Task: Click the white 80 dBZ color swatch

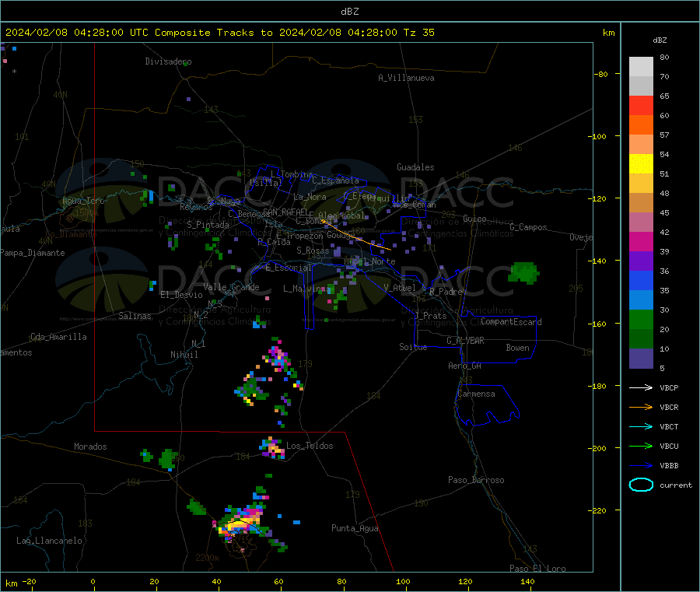Action: [641, 67]
